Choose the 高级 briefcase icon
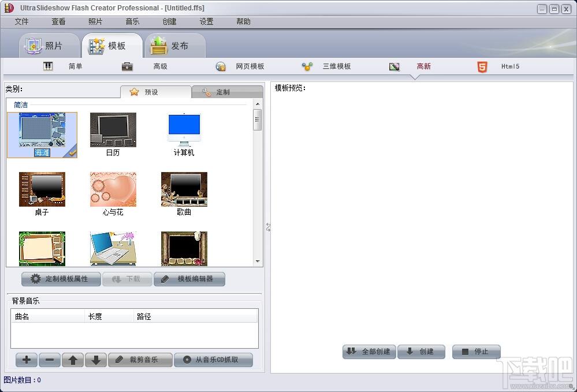577x392 pixels. pyautogui.click(x=128, y=66)
